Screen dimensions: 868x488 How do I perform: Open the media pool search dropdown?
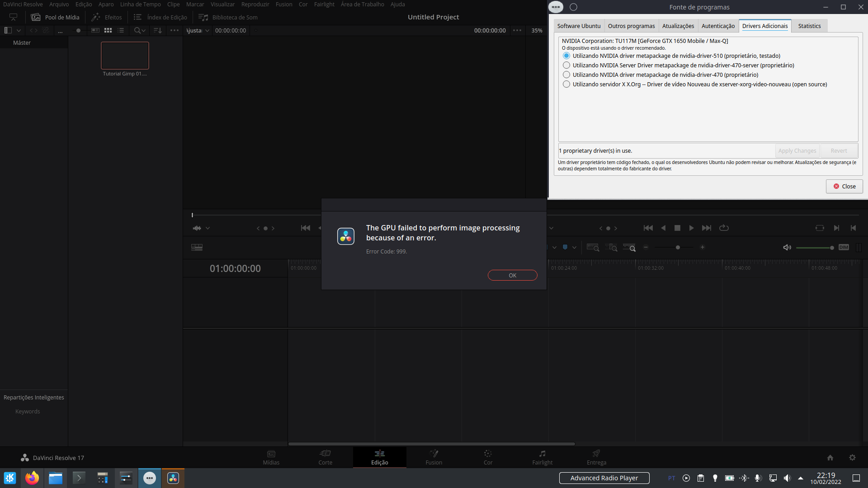(x=140, y=30)
